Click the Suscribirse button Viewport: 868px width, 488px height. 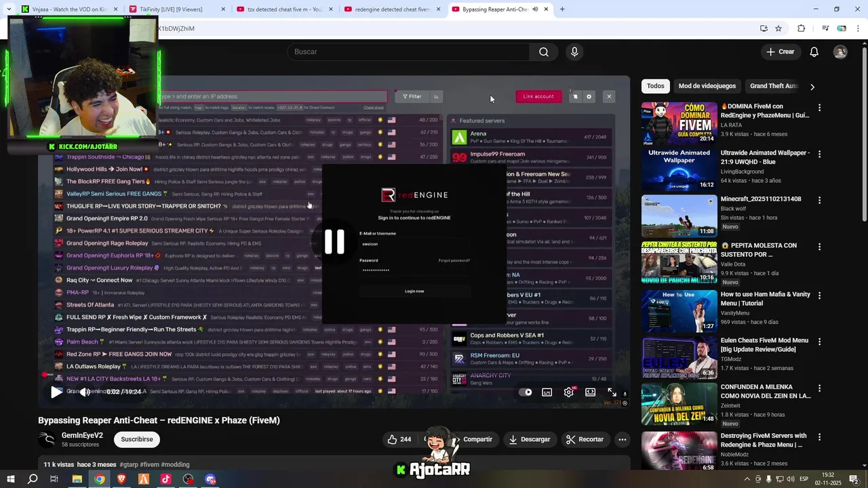[137, 439]
